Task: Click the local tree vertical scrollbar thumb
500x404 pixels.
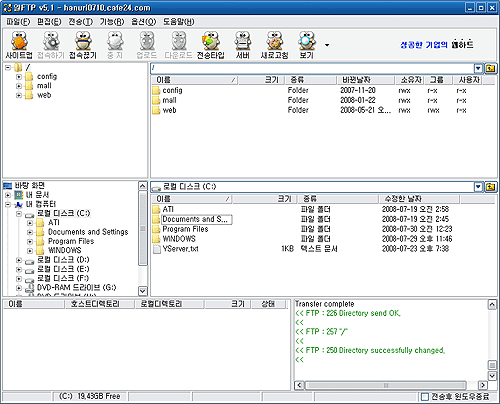Action: (143, 229)
